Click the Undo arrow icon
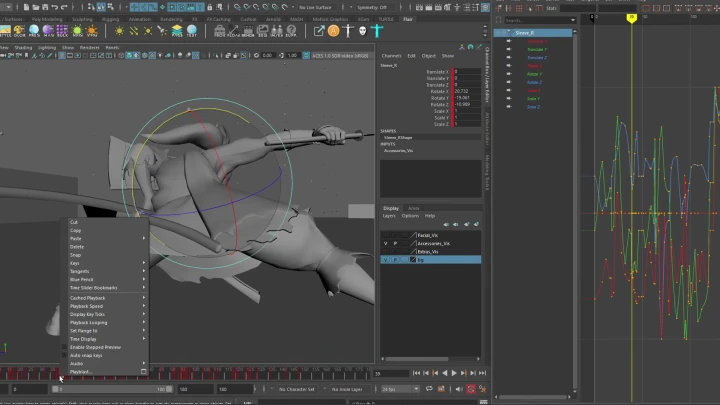This screenshot has width=720, height=405. click(x=55, y=7)
